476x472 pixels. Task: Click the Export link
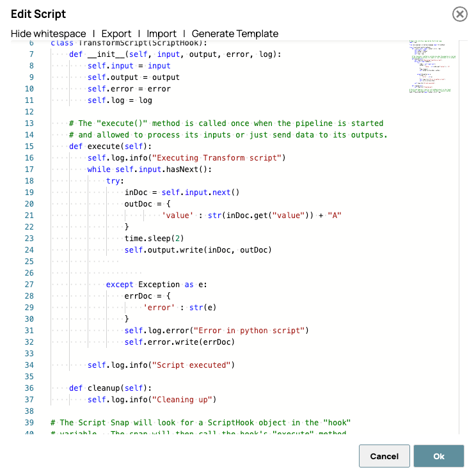(x=116, y=34)
